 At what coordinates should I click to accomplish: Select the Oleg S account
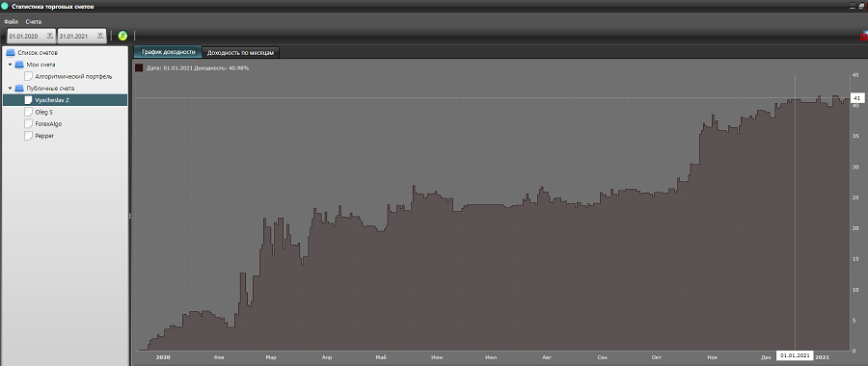click(x=43, y=113)
